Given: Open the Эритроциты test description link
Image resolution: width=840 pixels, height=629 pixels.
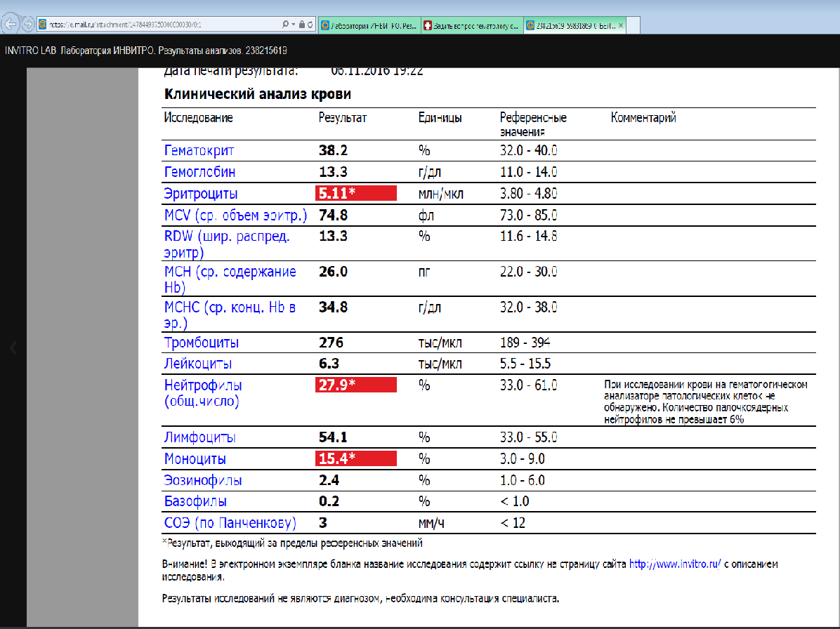Looking at the screenshot, I should pos(201,194).
